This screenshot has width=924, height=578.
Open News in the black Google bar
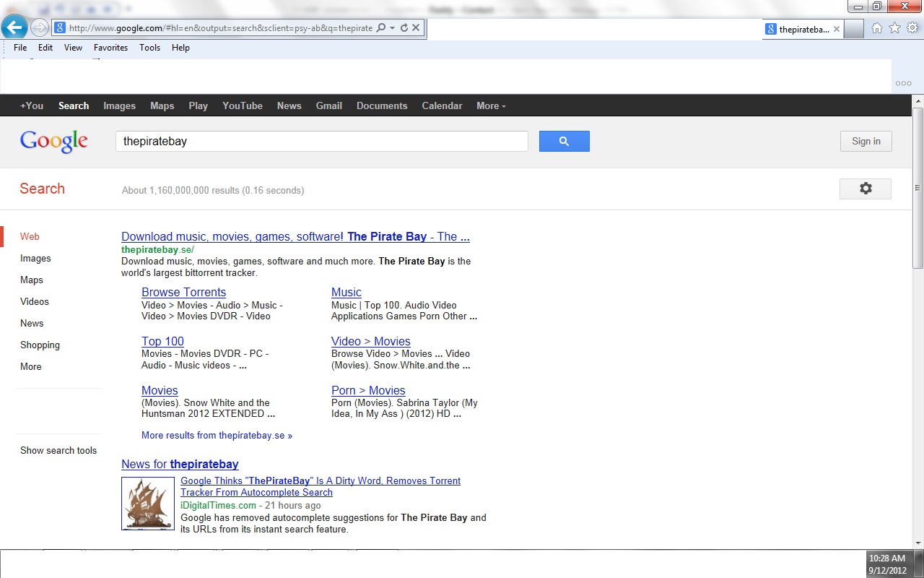click(x=289, y=105)
